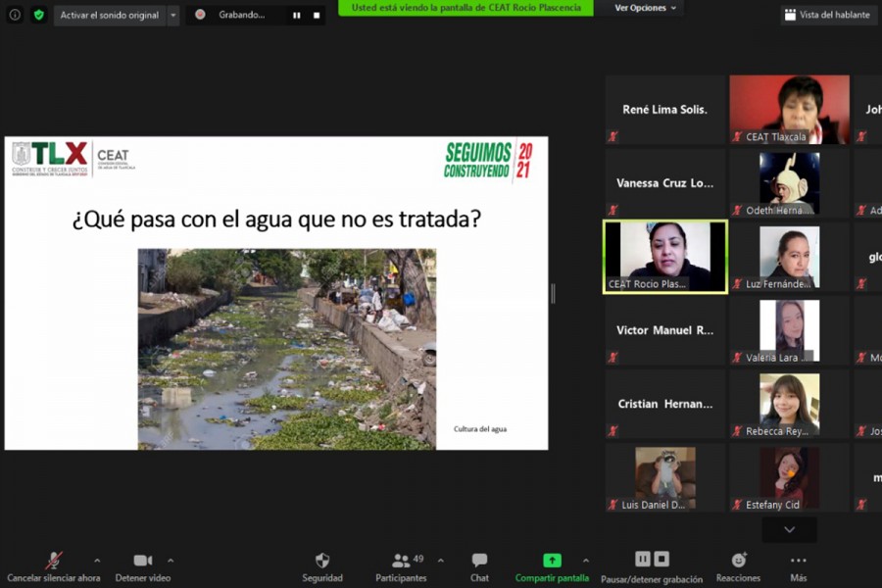
Task: Click muted mic icon on Vanessa Cruz tile
Action: click(613, 210)
